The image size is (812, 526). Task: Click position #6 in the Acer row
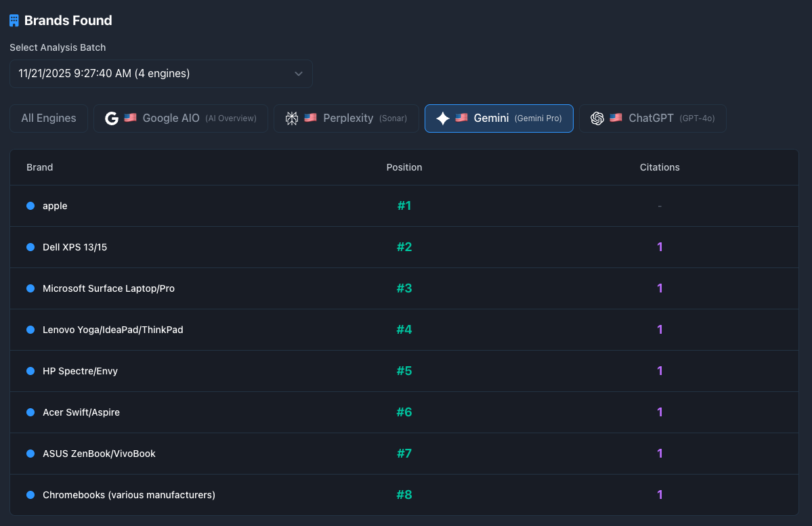coord(404,412)
